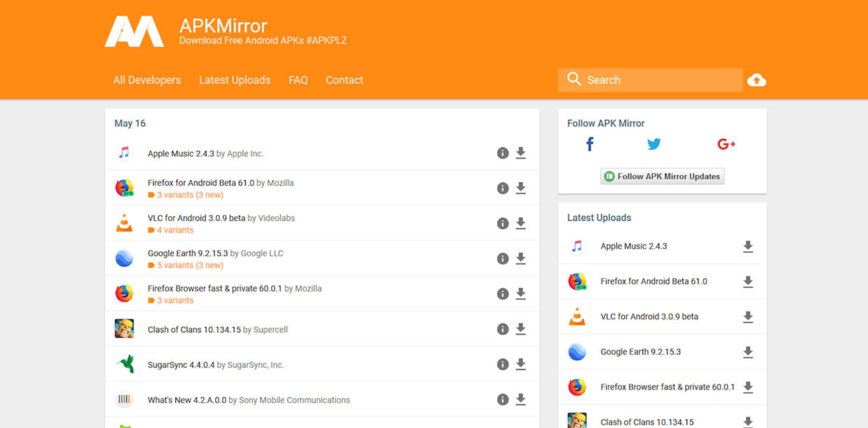Open Apple Music 2.4.3 link in main list
This screenshot has width=868, height=428.
pos(181,154)
